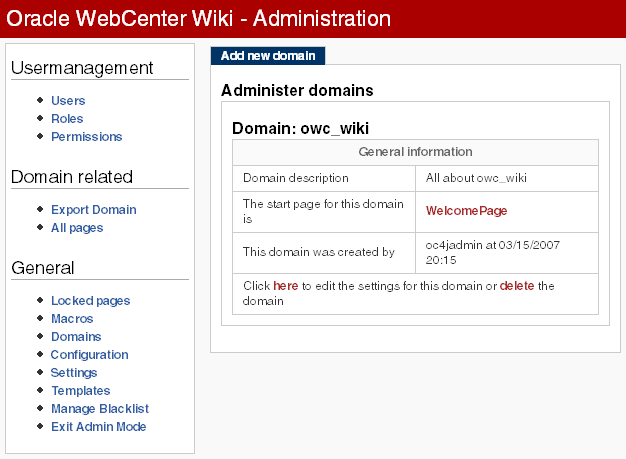Select 'oc4jadmin at 03/15/2007 20:15' text
Image resolution: width=626 pixels, height=459 pixels.
[x=493, y=252]
